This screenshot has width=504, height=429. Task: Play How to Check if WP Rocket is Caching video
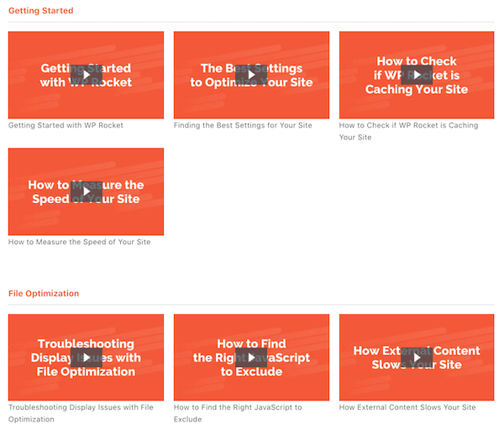417,75
